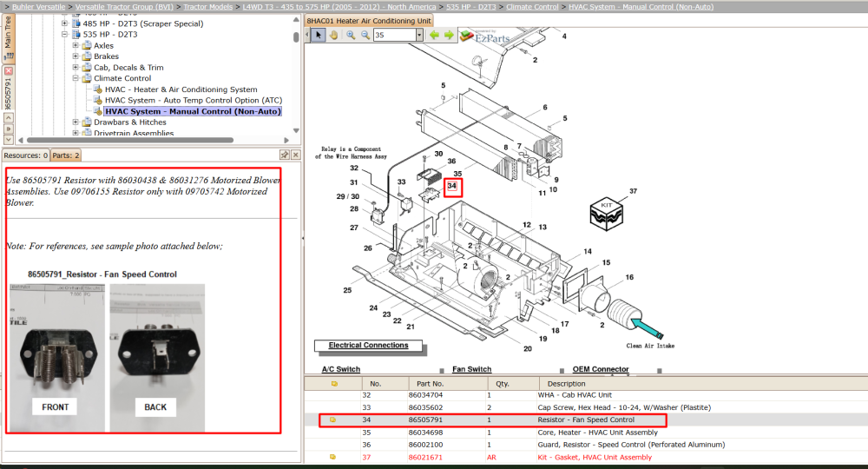
Task: Collapse the Climate Control folder
Action: pos(76,78)
